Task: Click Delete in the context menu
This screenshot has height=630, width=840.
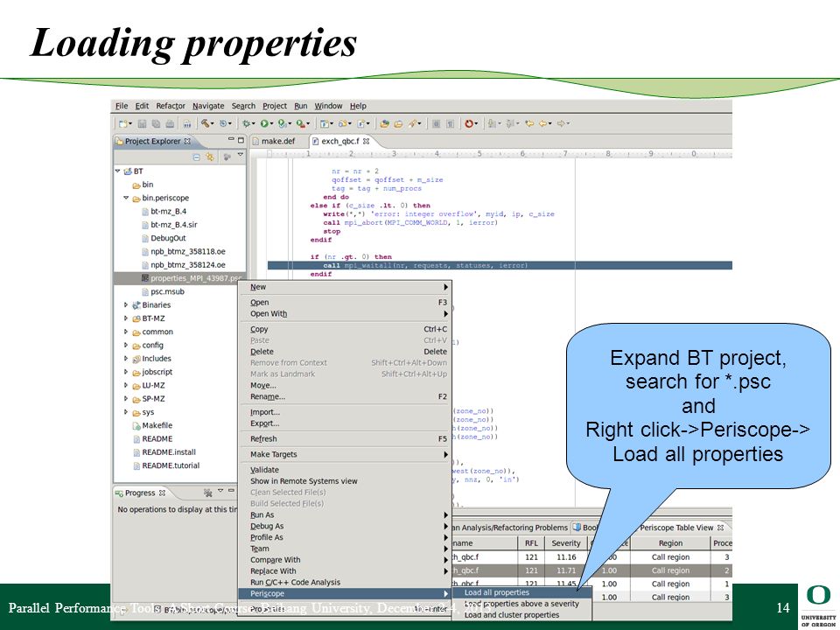Action: [x=345, y=352]
